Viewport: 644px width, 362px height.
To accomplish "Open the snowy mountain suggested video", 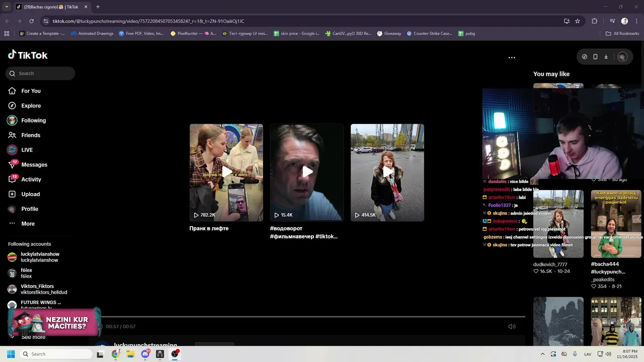I will pyautogui.click(x=558, y=321).
